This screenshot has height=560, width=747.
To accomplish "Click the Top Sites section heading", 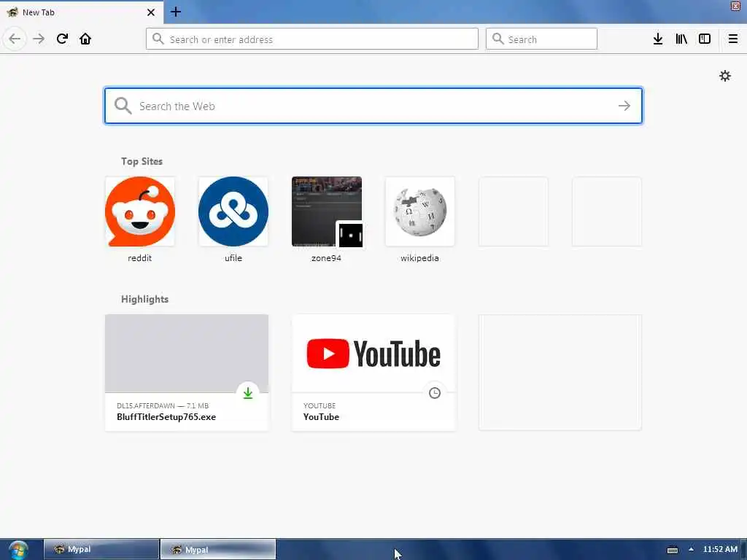I will (142, 161).
